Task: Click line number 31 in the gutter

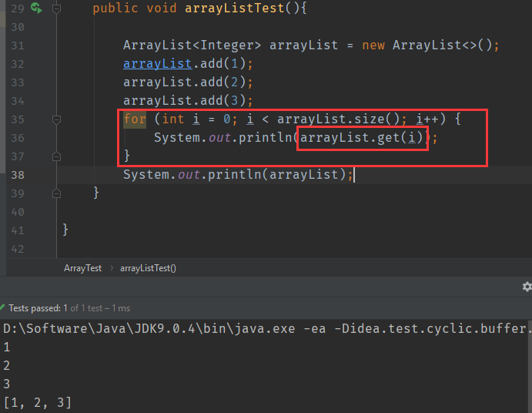Action: (x=18, y=45)
